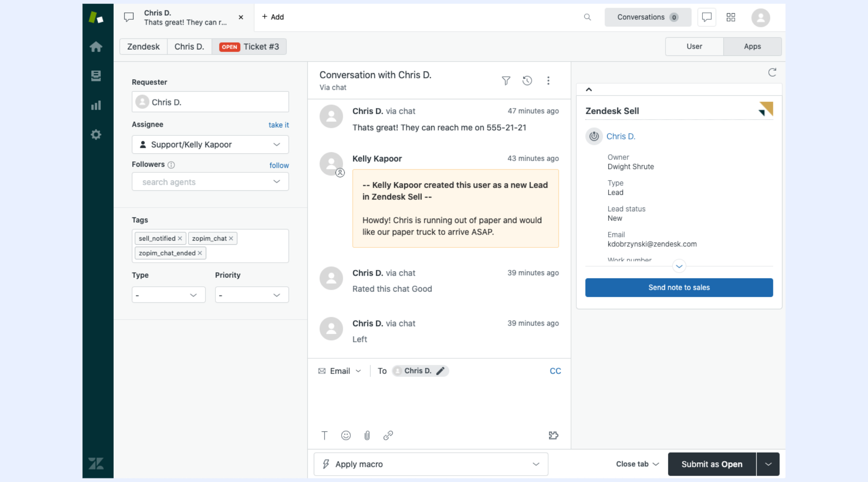This screenshot has width=868, height=482.
Task: Open the Chris D. lead link in Sell
Action: click(620, 137)
